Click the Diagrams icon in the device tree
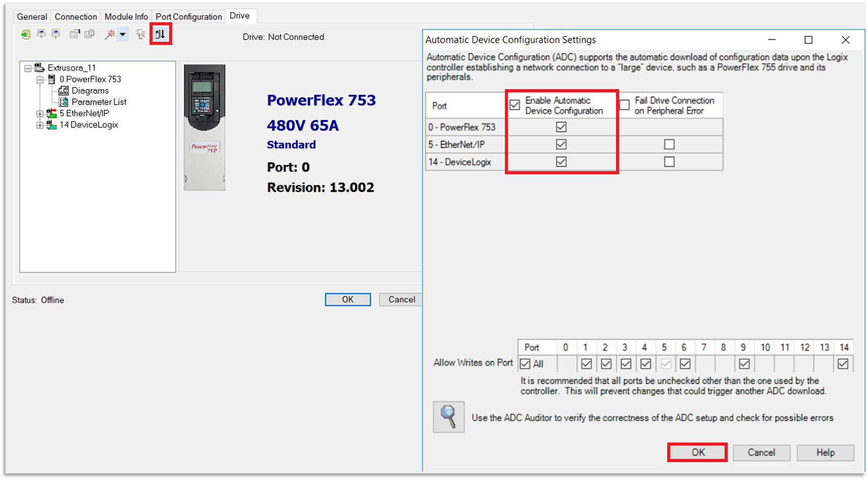This screenshot has width=868, height=480. tap(64, 90)
